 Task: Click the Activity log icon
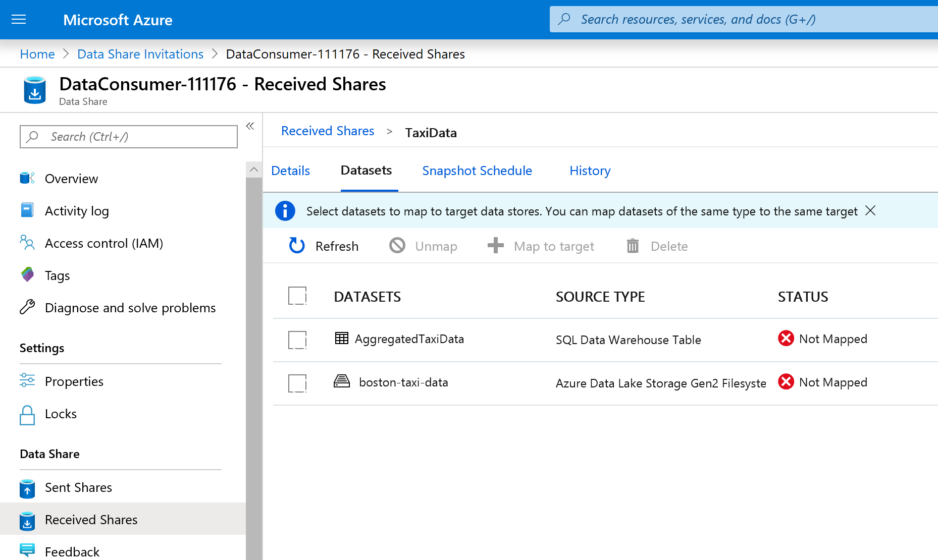click(27, 210)
